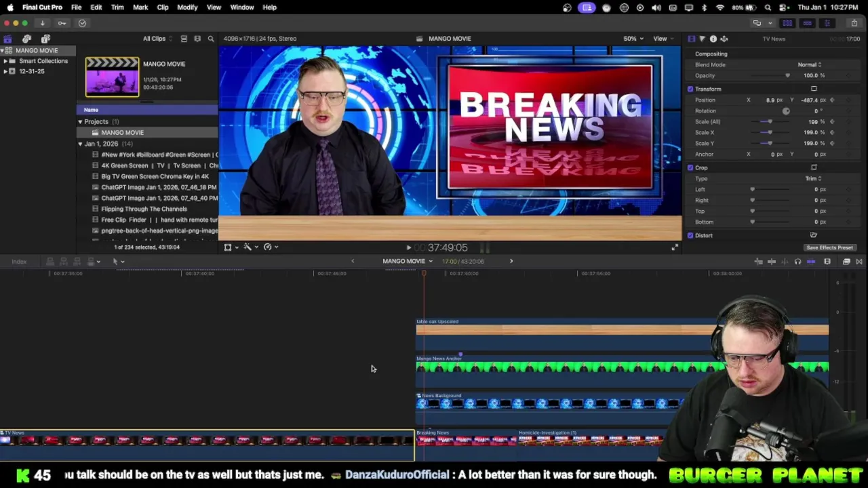Toggle clip appearance filmstrip/list icon
This screenshot has height=488, width=868.
[184, 39]
